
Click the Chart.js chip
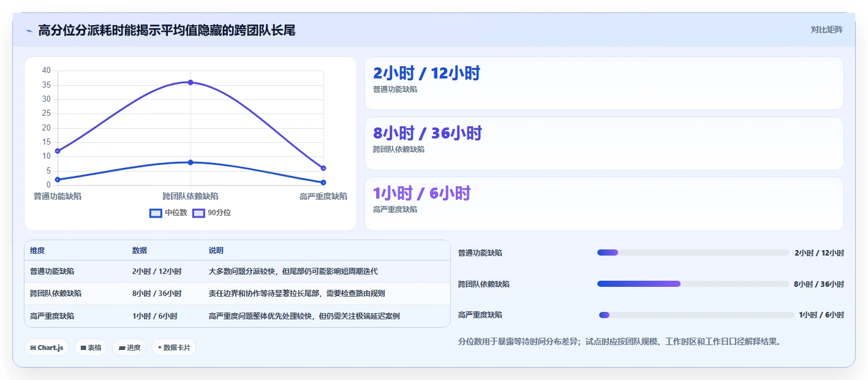tap(47, 348)
